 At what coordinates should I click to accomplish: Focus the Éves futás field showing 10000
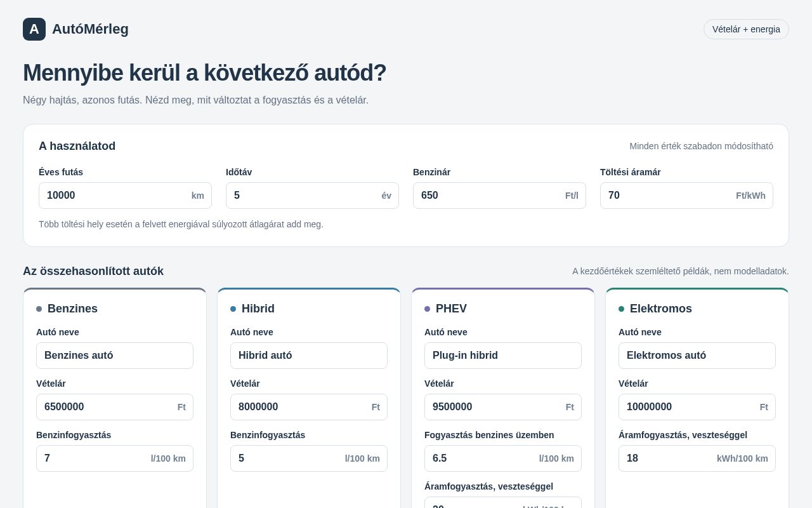coord(125,196)
